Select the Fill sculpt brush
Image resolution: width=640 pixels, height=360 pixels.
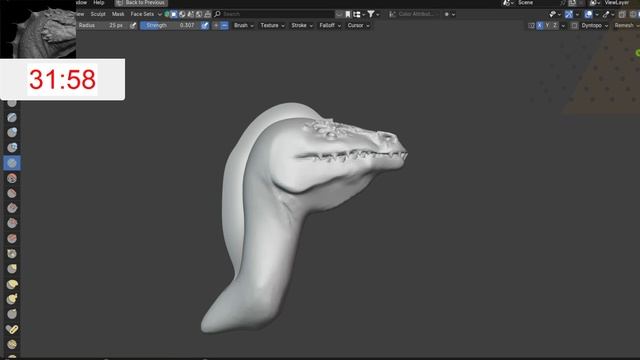pyautogui.click(x=12, y=208)
